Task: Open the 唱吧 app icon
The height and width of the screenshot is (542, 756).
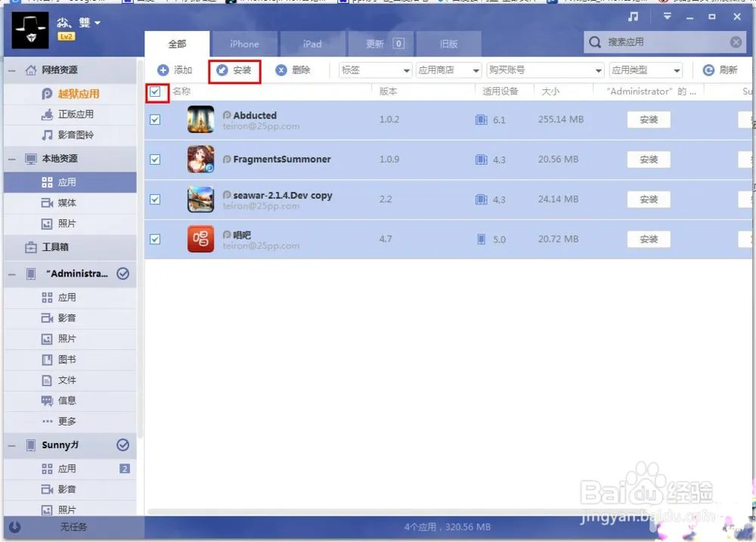Action: (200, 240)
